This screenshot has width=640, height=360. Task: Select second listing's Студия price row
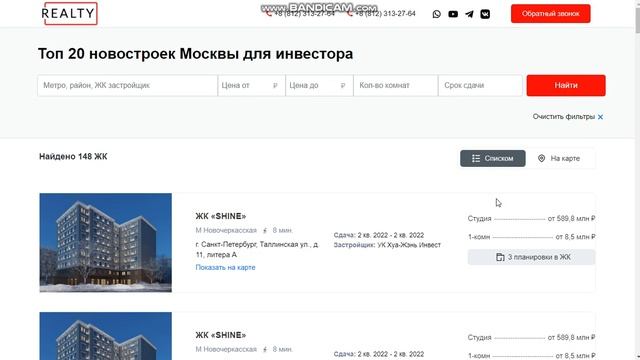click(x=531, y=338)
